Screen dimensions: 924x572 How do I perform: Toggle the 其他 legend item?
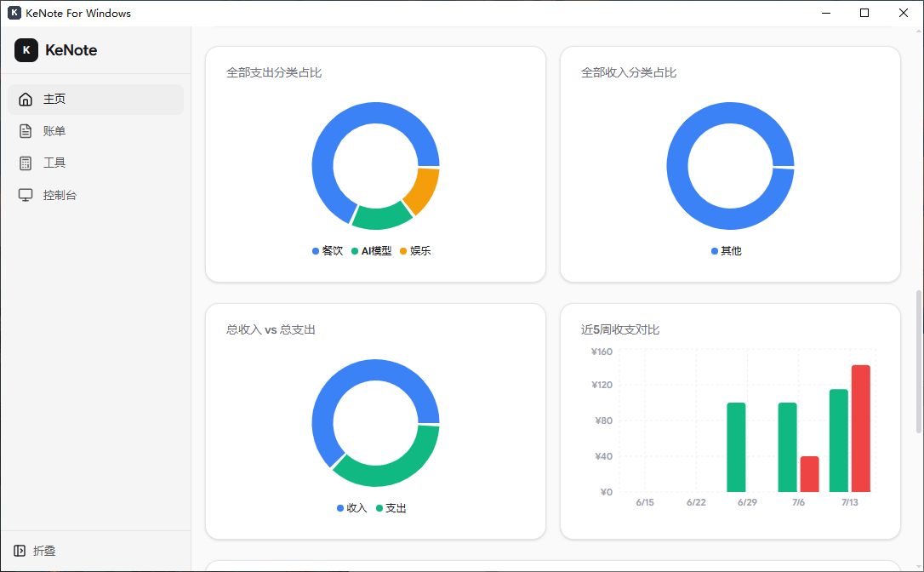727,250
